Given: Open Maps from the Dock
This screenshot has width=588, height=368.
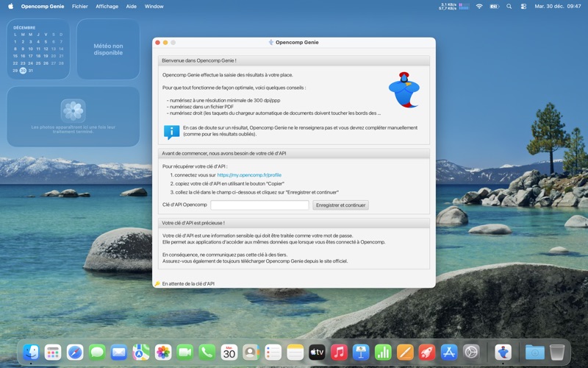Looking at the screenshot, I should [141, 353].
